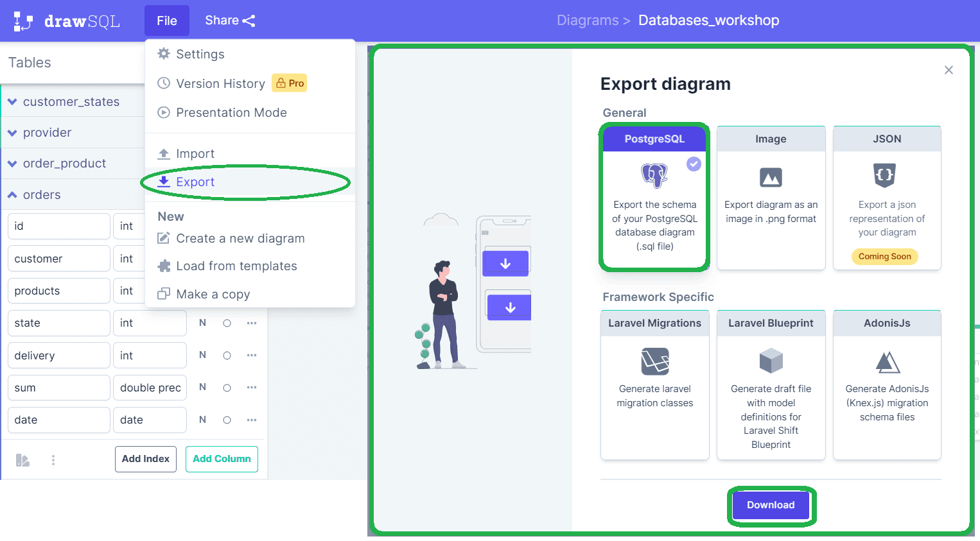Toggle the primary key circle for state column
This screenshot has height=541, width=980.
click(227, 323)
